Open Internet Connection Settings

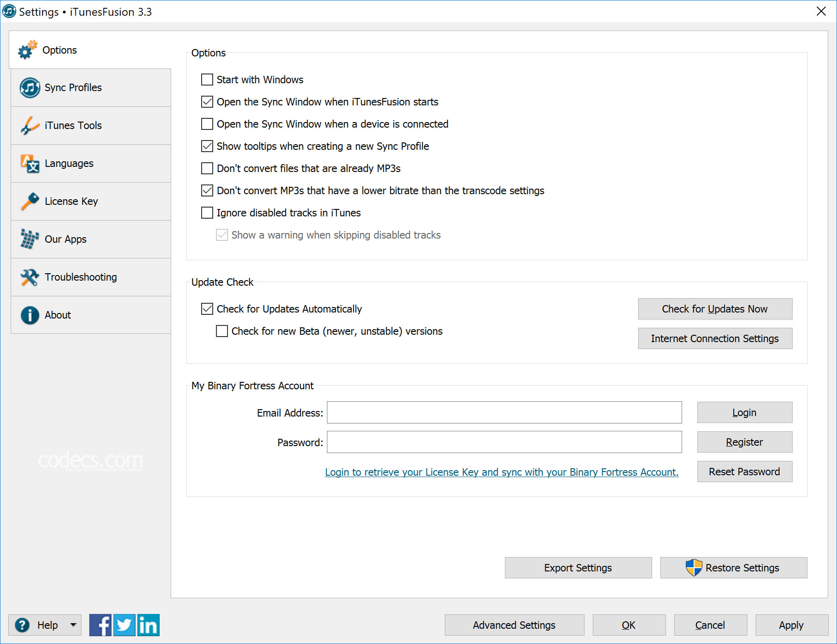[x=715, y=338]
